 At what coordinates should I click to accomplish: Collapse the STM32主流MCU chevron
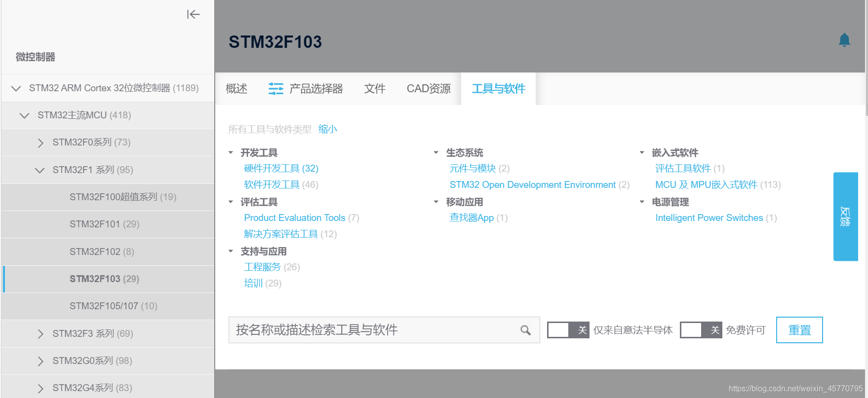[x=24, y=115]
